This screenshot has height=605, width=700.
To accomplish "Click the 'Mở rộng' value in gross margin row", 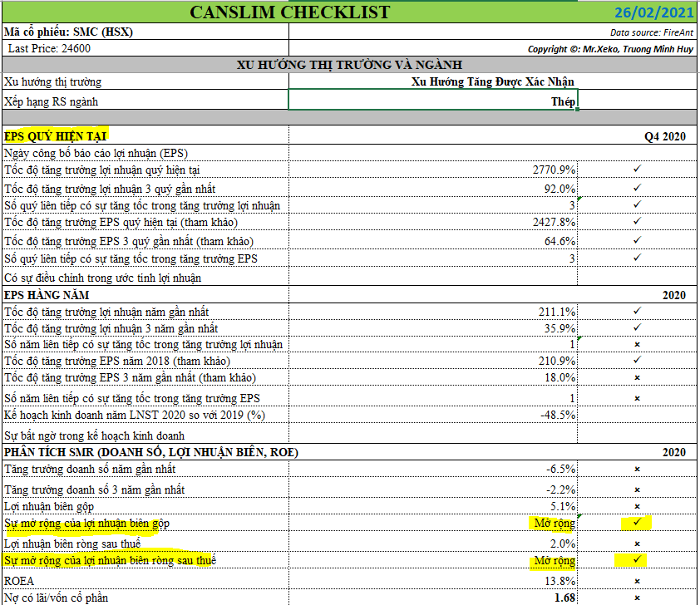I will pos(555,524).
